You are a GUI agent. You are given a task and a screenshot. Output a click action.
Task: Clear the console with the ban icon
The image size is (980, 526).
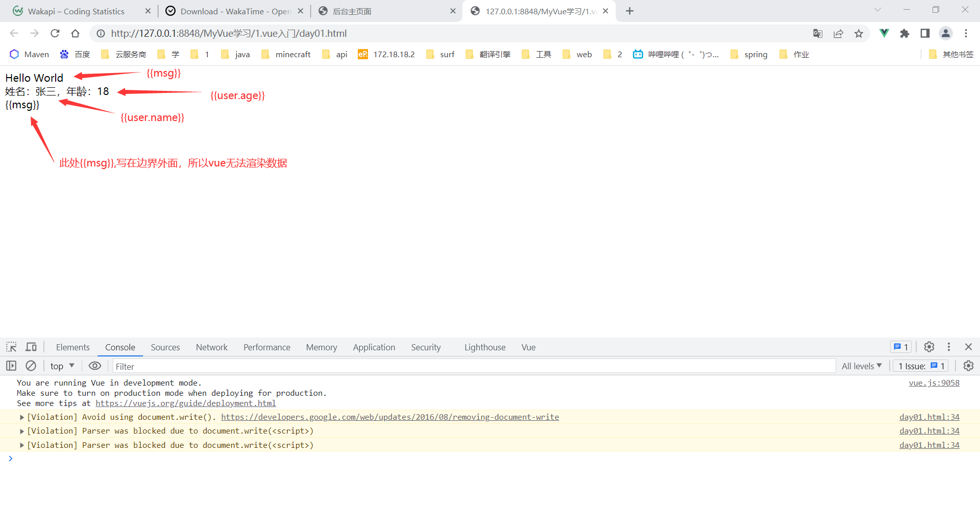point(31,366)
